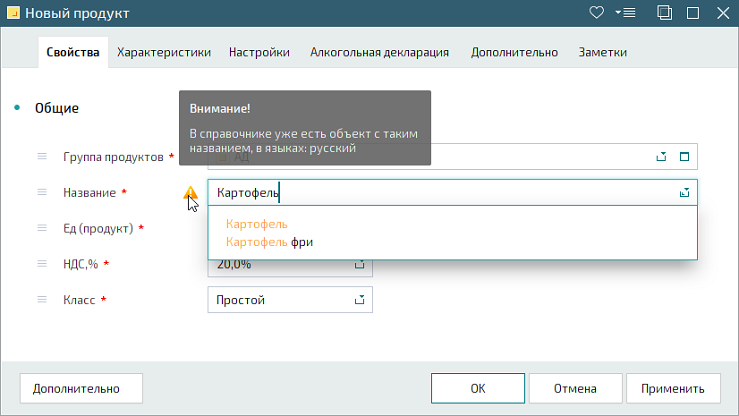Open the Класс dropdown with value Простой
739x416 pixels.
click(290, 300)
